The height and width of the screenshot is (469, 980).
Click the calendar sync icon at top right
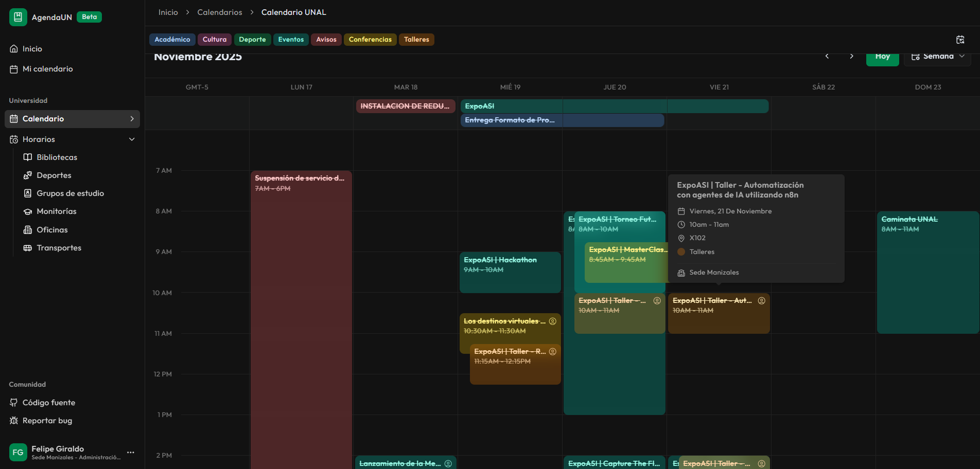tap(960, 40)
